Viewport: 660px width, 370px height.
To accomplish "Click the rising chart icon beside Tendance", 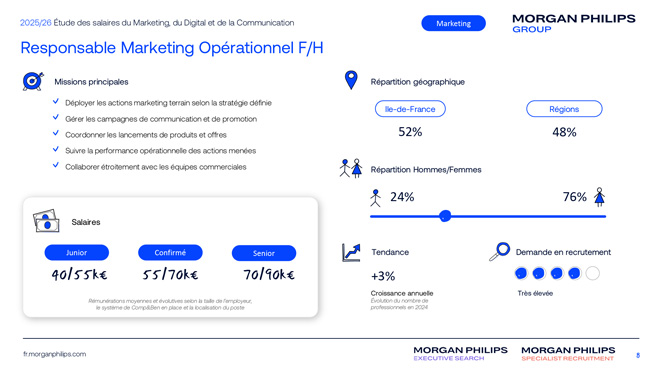I will [x=351, y=253].
